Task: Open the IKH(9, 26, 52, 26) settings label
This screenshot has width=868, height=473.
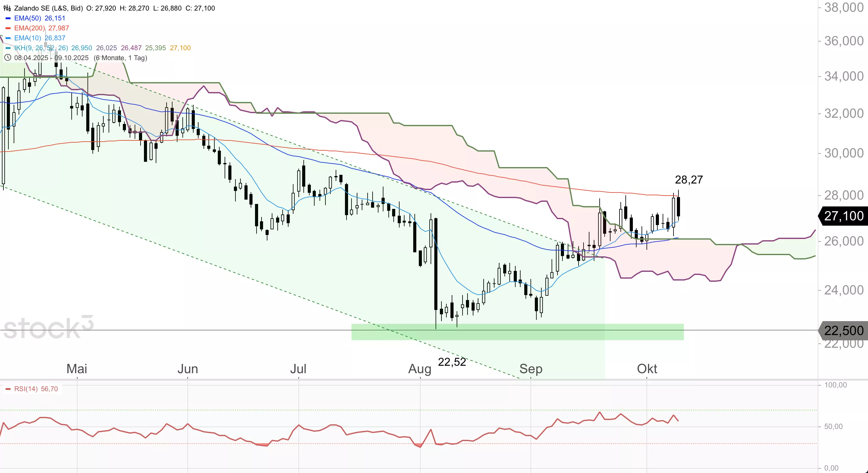Action: [x=41, y=48]
